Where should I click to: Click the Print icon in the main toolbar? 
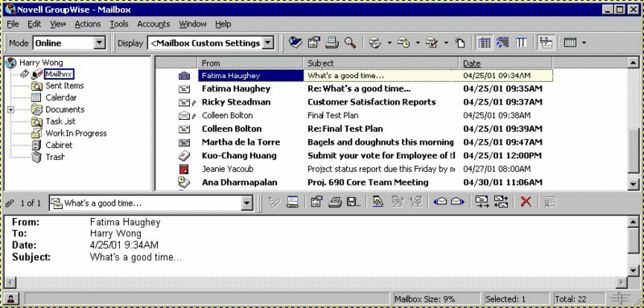click(x=332, y=43)
